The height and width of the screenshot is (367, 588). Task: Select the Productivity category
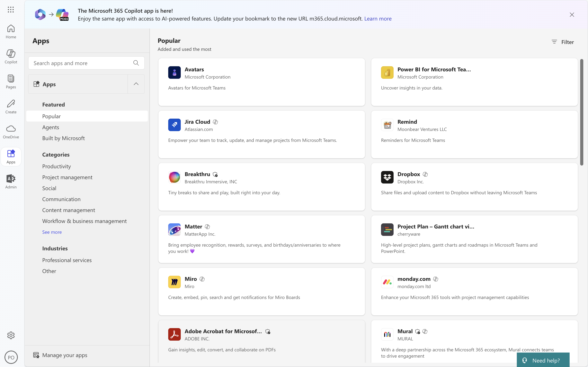(57, 166)
